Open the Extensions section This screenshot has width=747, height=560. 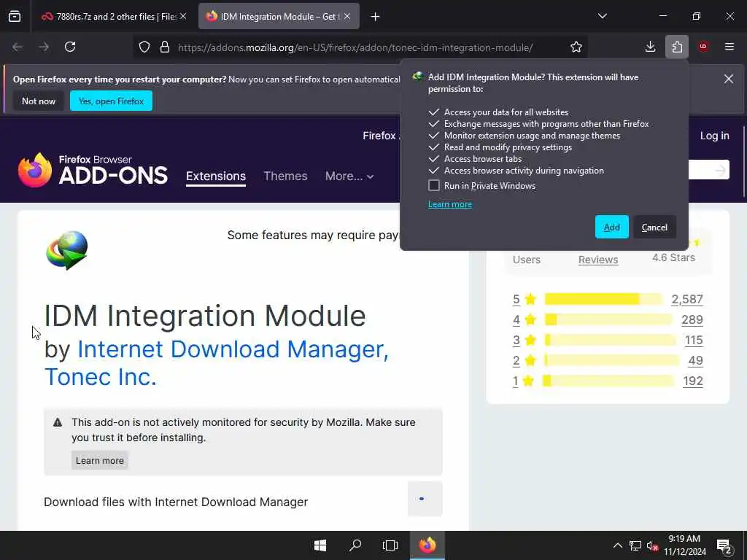216,176
